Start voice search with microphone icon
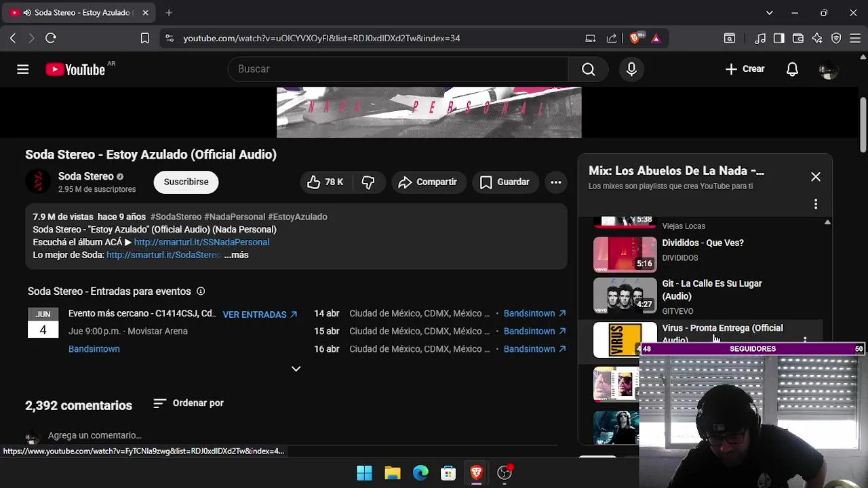 631,69
